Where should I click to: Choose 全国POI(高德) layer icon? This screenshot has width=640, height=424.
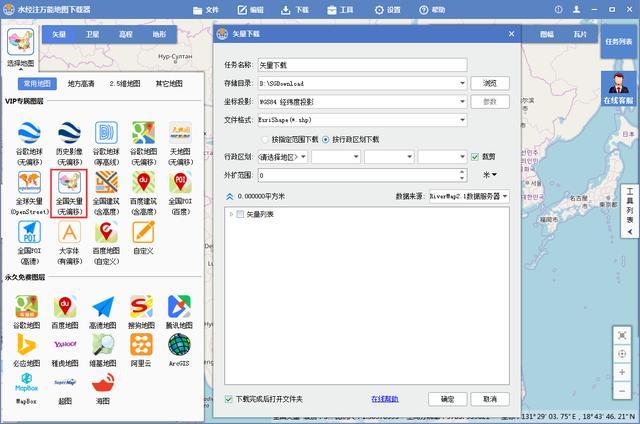tap(29, 232)
